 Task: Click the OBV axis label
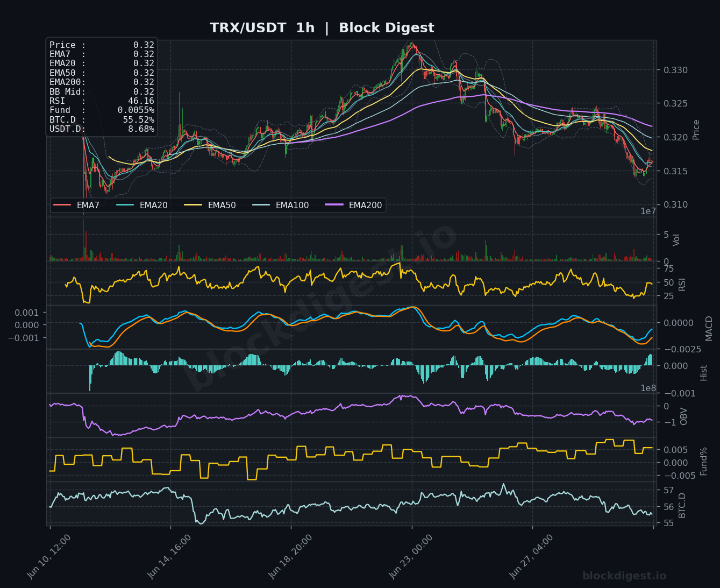684,416
